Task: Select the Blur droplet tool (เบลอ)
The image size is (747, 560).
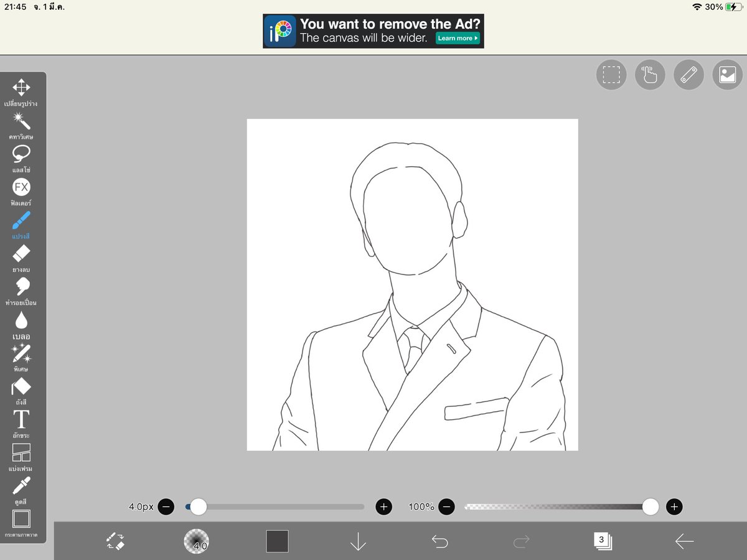Action: click(x=21, y=325)
